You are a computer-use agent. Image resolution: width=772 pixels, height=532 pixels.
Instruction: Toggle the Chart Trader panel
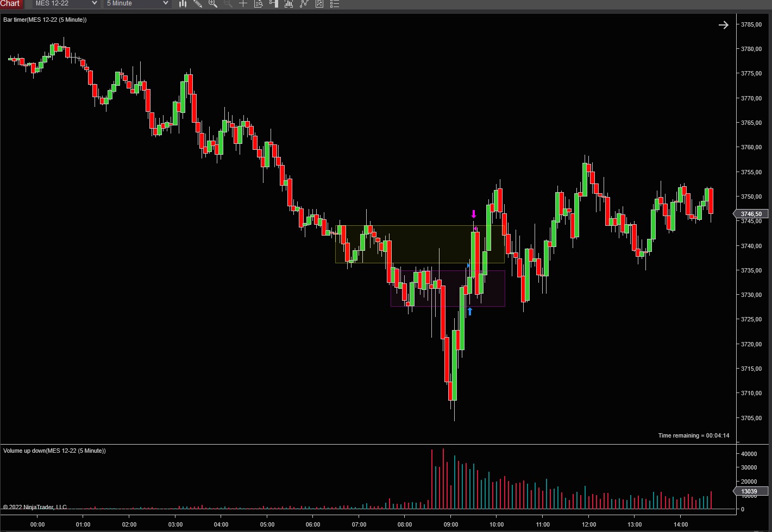(x=274, y=4)
